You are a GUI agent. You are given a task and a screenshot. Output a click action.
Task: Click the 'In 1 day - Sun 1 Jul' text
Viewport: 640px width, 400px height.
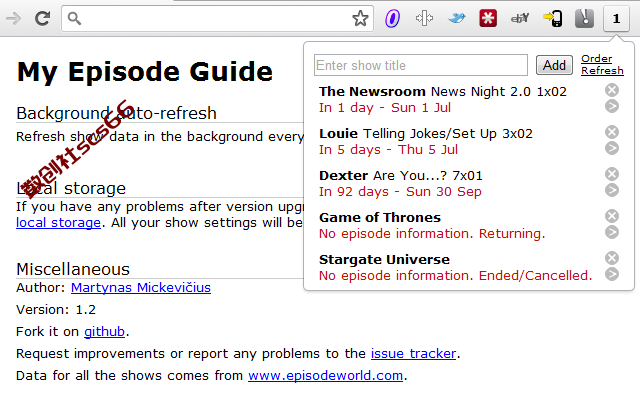385,108
